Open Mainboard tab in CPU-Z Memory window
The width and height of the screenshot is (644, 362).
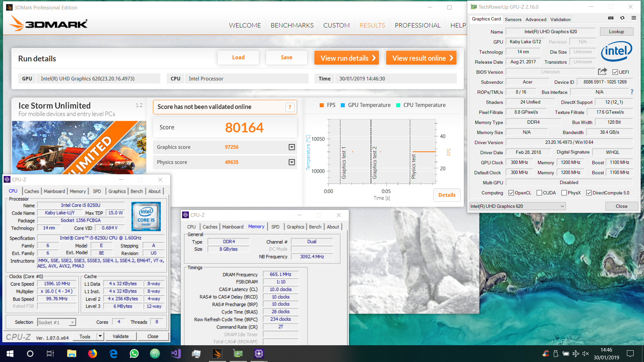pyautogui.click(x=233, y=227)
